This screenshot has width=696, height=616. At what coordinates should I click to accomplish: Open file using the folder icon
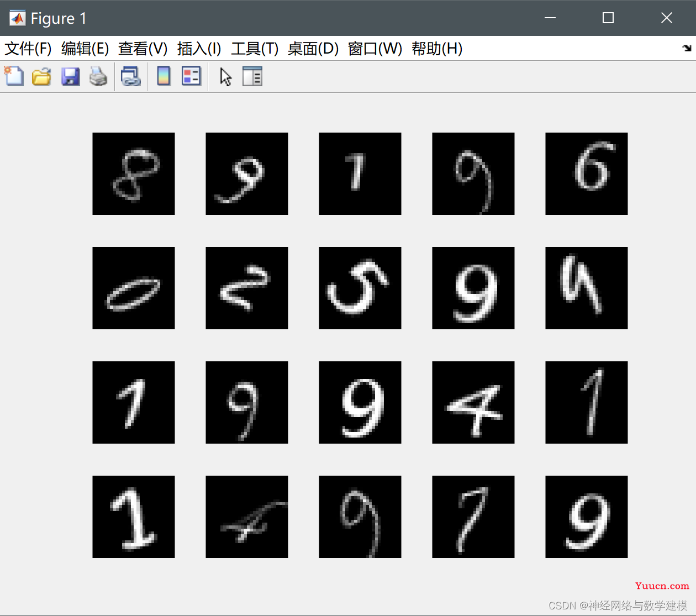(x=41, y=76)
